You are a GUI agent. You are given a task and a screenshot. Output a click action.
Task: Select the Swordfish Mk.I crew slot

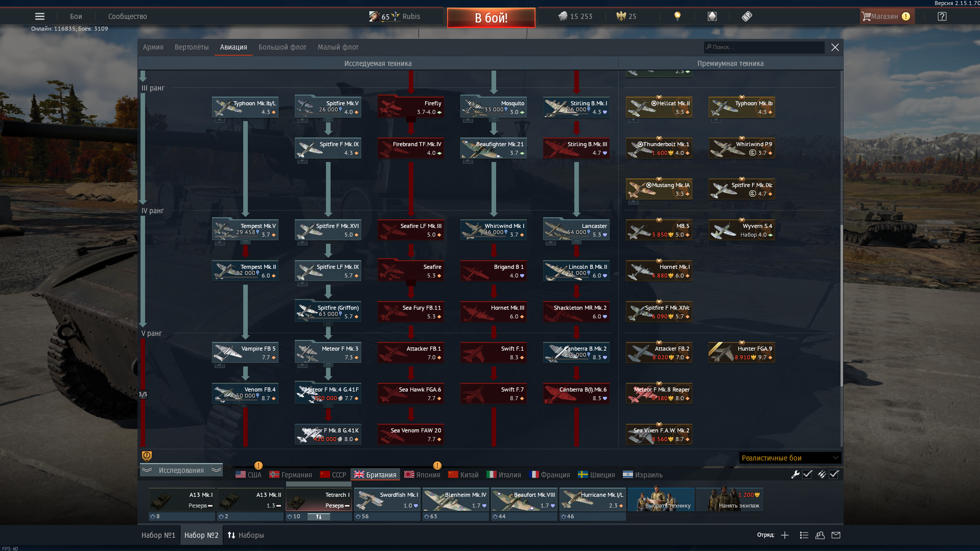(x=387, y=499)
